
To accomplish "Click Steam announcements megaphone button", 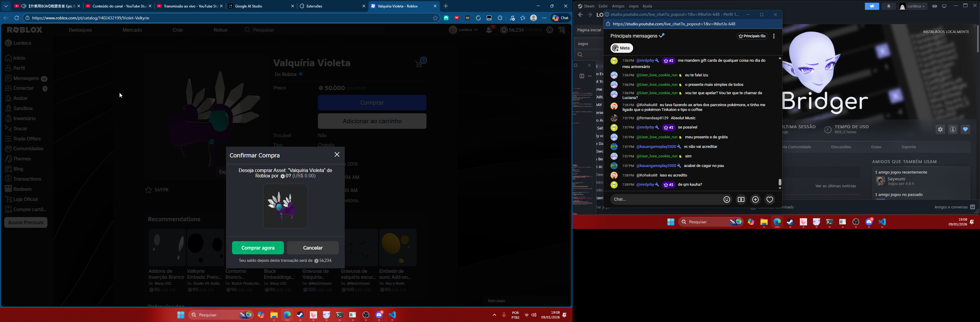I will point(871,7).
